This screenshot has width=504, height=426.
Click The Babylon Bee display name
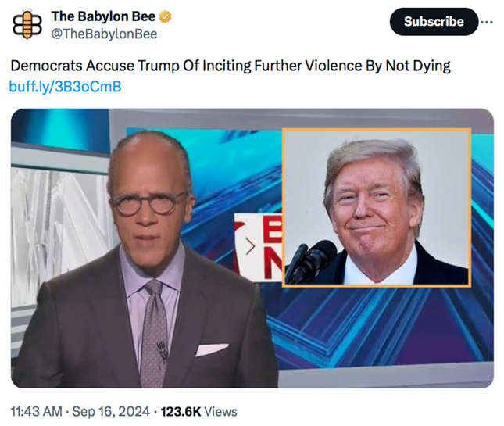point(102,16)
